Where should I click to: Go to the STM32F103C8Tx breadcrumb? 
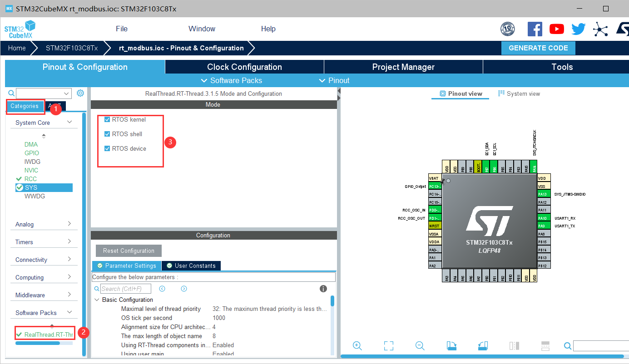click(72, 48)
